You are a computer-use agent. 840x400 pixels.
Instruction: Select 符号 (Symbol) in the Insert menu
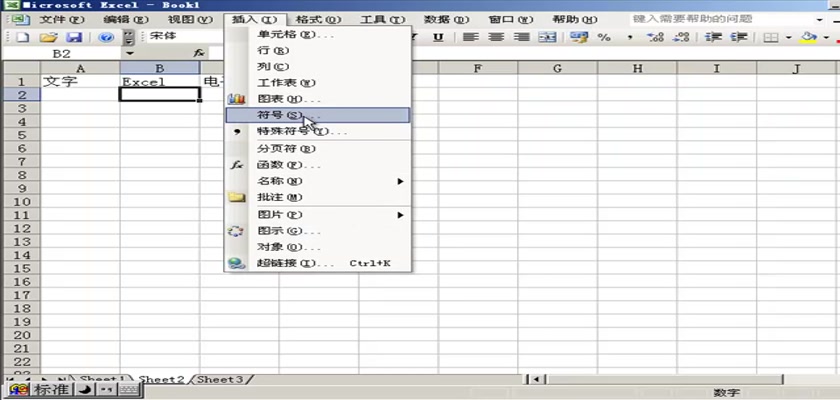318,115
